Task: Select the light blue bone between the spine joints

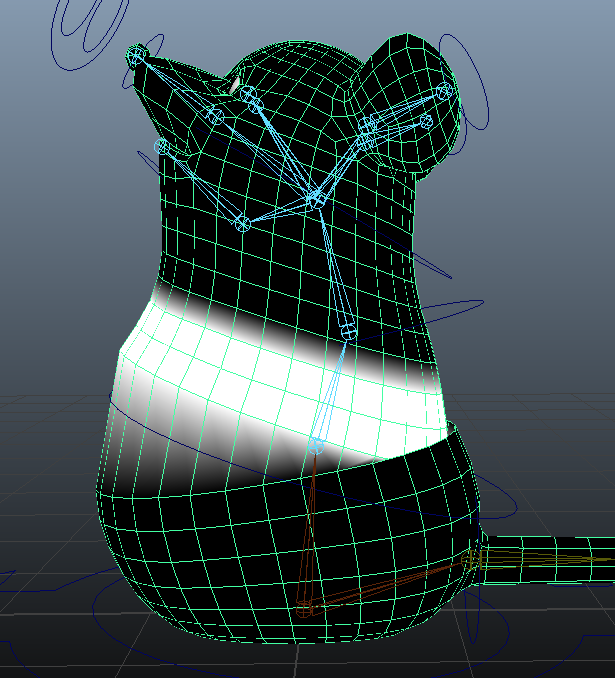Action: click(x=332, y=388)
